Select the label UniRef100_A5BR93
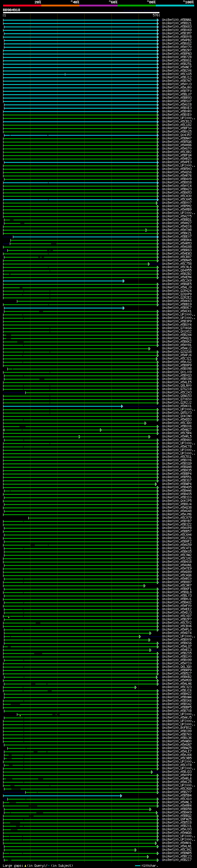 (177, 98)
